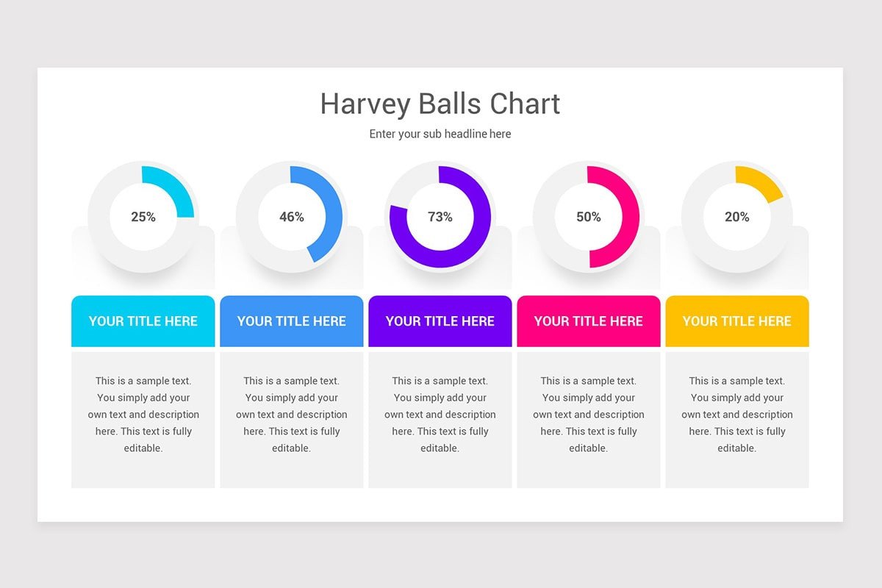The height and width of the screenshot is (588, 882).
Task: Click the cyan YOUR TITLE HERE banner
Action: (143, 321)
